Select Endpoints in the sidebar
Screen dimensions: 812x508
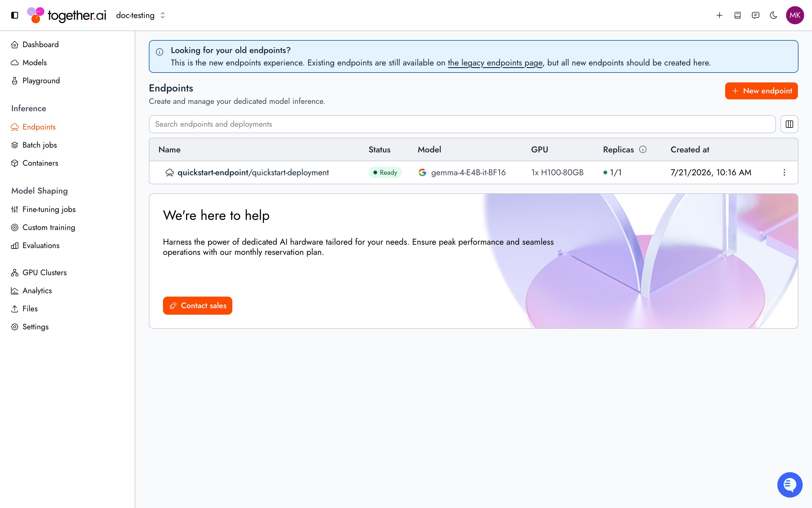(33, 127)
